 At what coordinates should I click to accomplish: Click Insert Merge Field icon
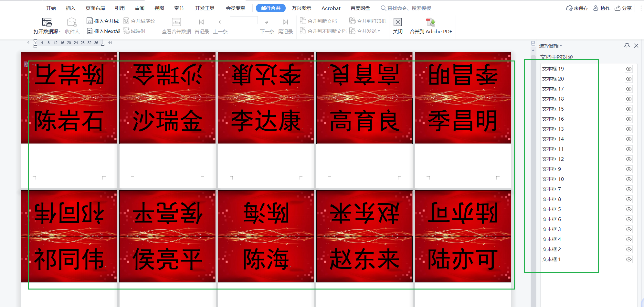point(90,21)
